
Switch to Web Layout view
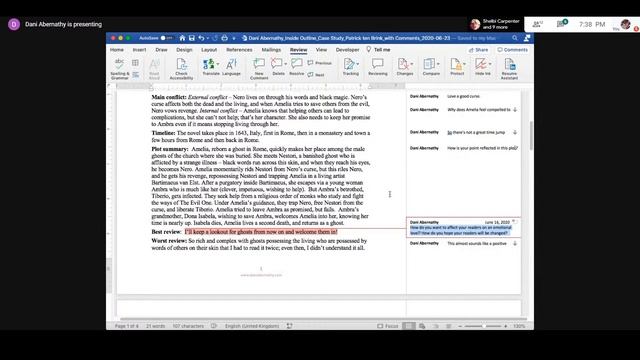tap(422, 326)
